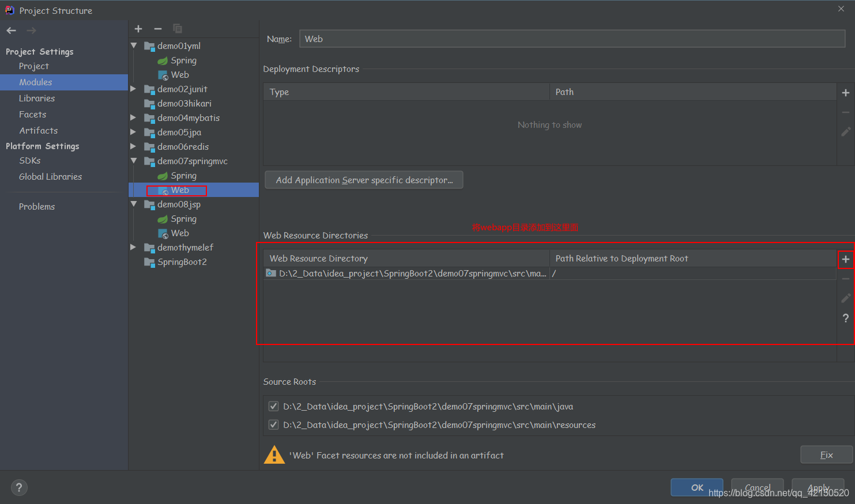Image resolution: width=855 pixels, height=504 pixels.
Task: Expand the demothymelef module node
Action: point(134,247)
